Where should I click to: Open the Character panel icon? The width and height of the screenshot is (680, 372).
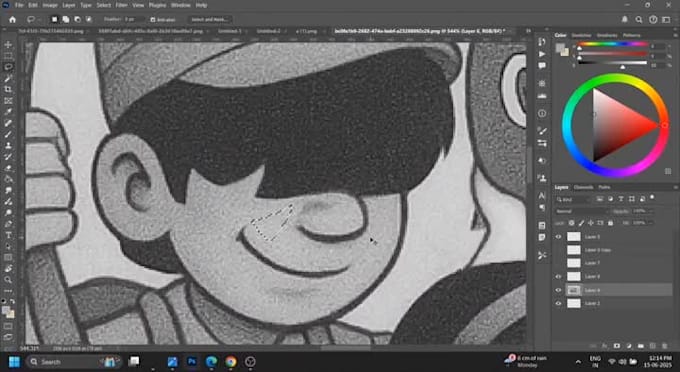[542, 196]
